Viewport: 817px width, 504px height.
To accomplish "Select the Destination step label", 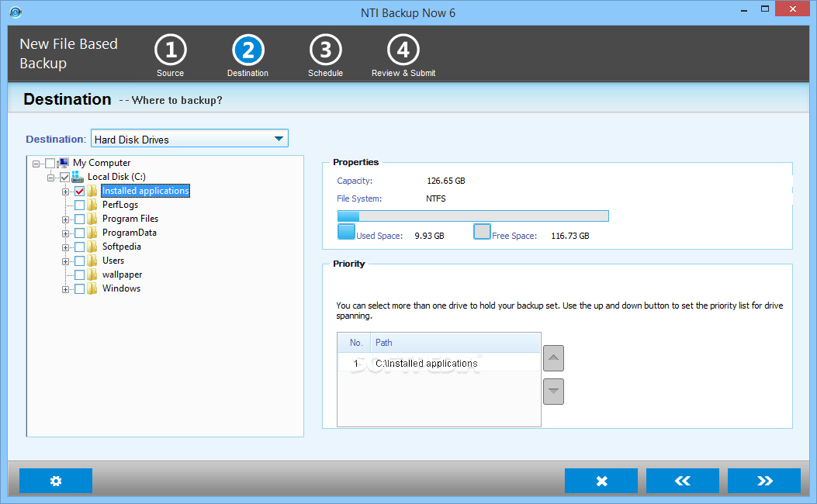I will point(248,73).
